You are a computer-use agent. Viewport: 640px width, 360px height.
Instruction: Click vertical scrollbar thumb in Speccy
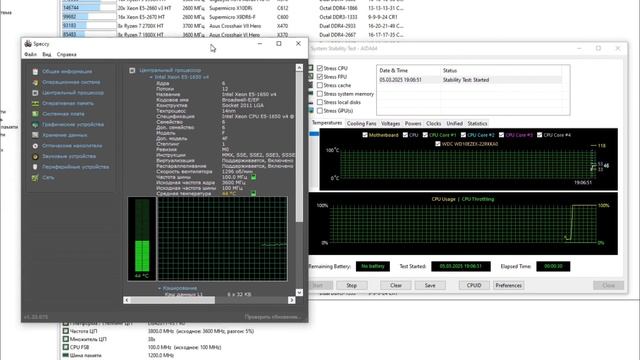coord(299,147)
